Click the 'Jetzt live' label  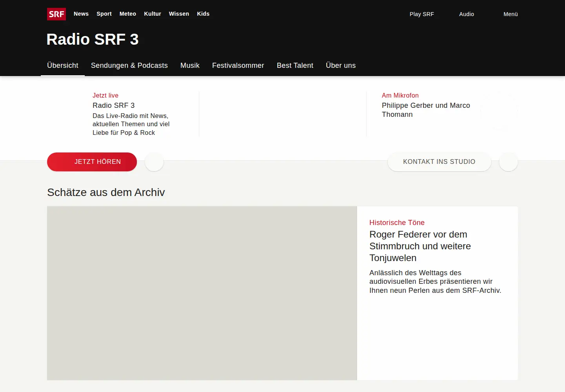106,95
